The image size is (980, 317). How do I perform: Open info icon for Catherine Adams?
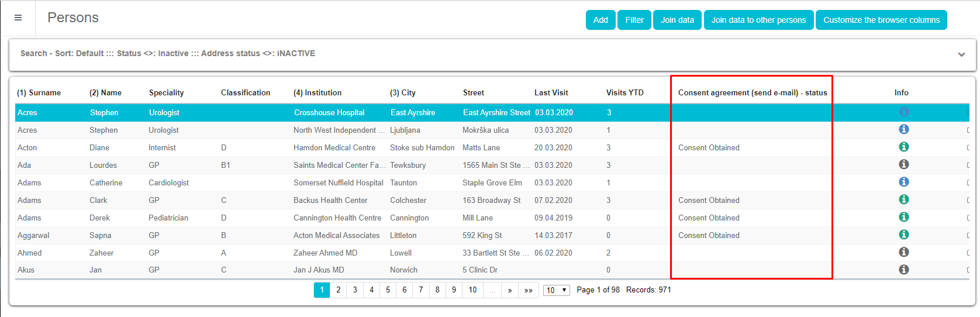[x=903, y=182]
